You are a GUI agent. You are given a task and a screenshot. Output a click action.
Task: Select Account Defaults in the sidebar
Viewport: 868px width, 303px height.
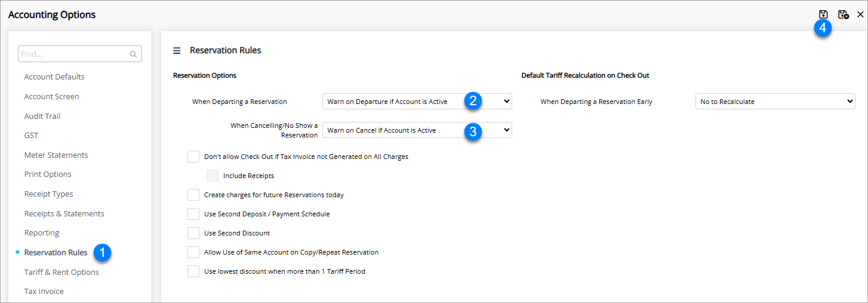point(54,76)
